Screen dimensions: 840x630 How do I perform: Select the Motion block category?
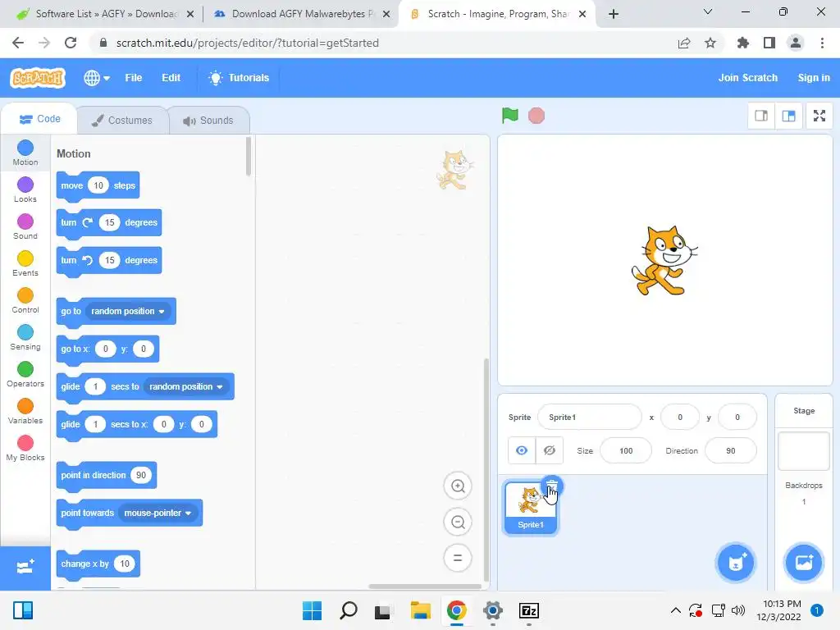click(x=25, y=153)
